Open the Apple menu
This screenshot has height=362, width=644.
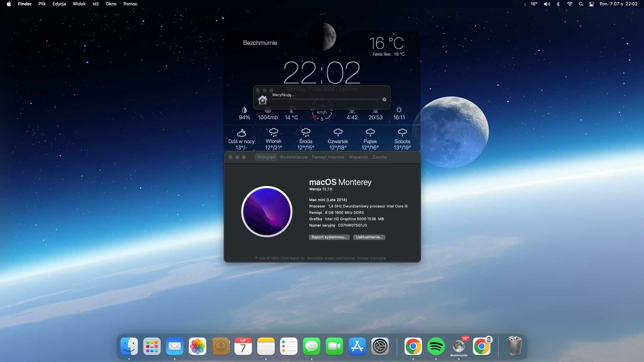click(9, 4)
